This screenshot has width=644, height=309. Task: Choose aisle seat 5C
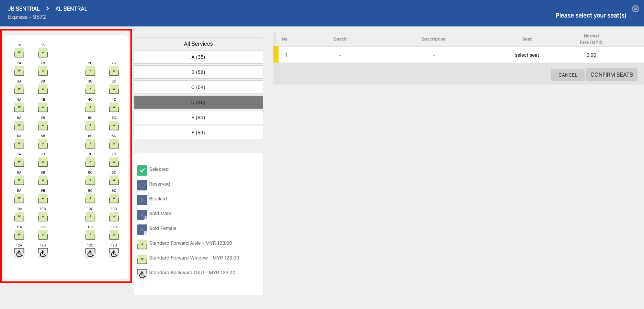(x=90, y=126)
